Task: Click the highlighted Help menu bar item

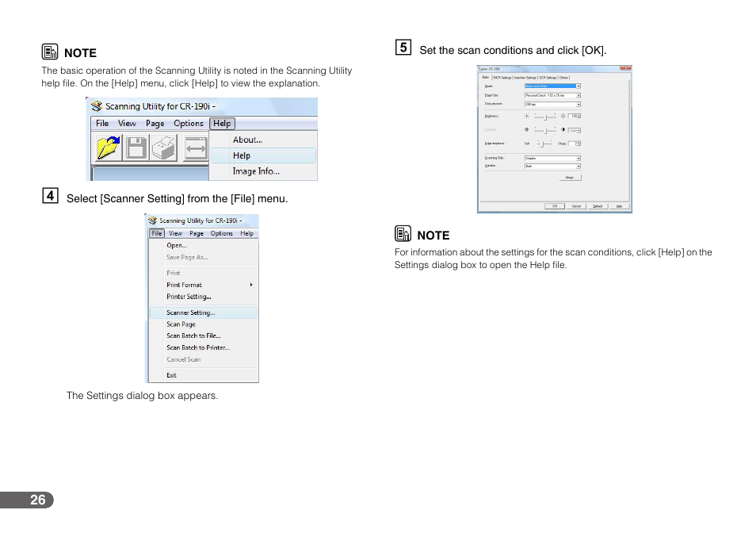Action: [222, 124]
